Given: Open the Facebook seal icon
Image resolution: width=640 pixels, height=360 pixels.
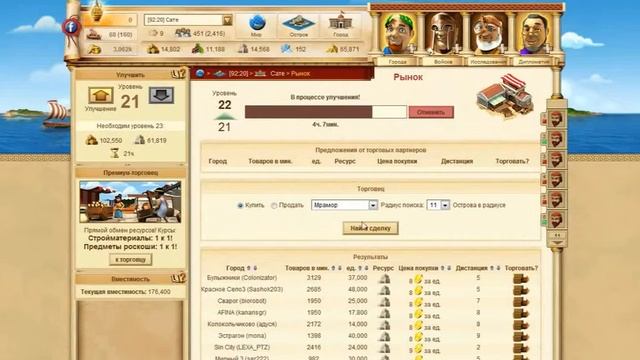Looking at the screenshot, I should [x=71, y=27].
